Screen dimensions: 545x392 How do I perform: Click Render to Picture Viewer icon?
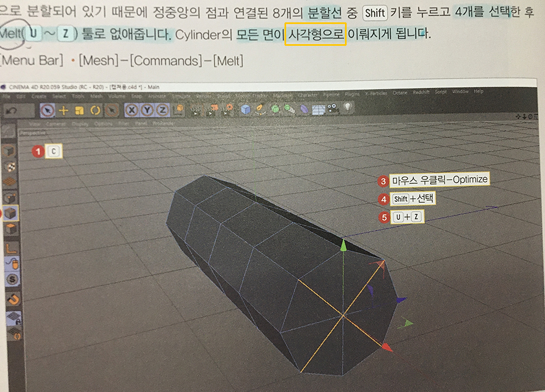click(x=213, y=109)
